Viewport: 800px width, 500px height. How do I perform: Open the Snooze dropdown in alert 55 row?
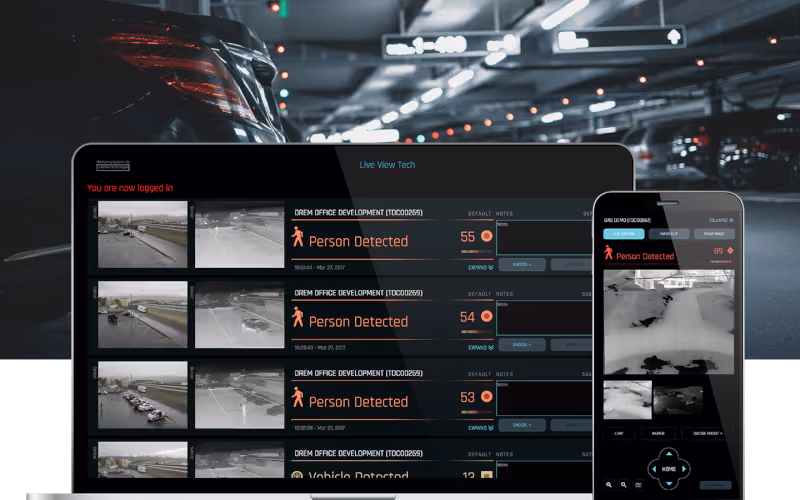[x=522, y=264]
